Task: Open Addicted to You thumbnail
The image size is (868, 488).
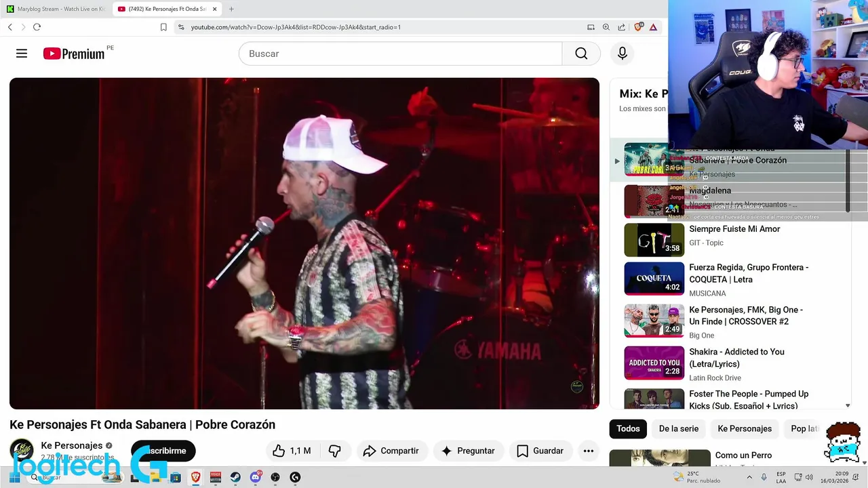Action: pyautogui.click(x=654, y=363)
